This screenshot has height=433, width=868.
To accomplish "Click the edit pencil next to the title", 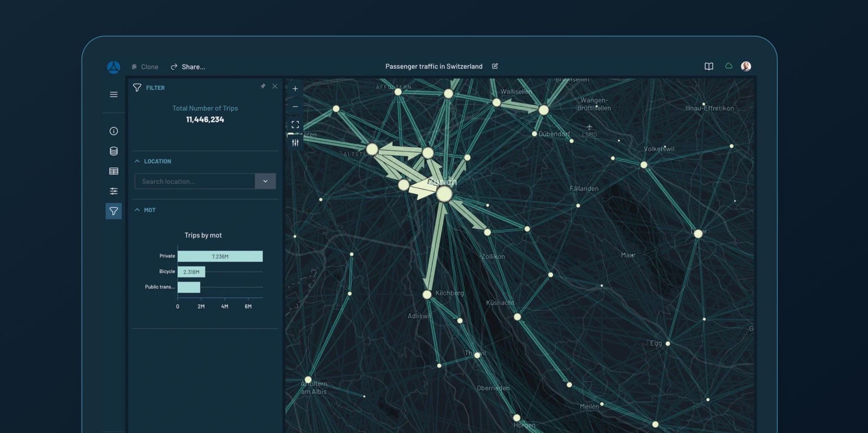I will pos(495,66).
